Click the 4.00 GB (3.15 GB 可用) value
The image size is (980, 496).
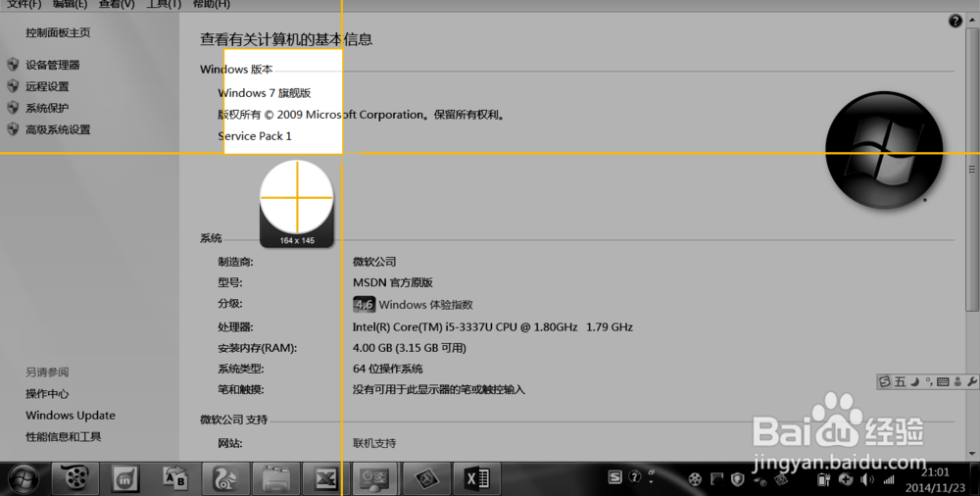(410, 348)
